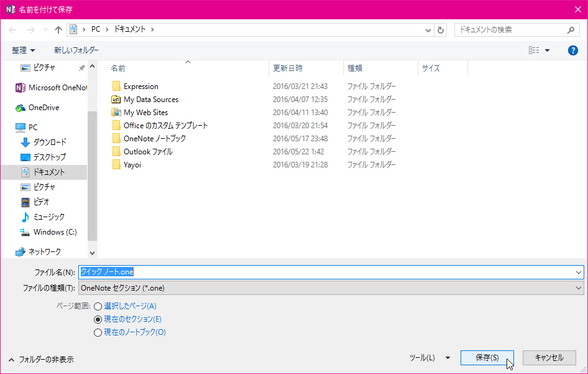Image resolution: width=588 pixels, height=374 pixels.
Task: Collapse folders with フォルダーの非表示
Action: point(41,360)
